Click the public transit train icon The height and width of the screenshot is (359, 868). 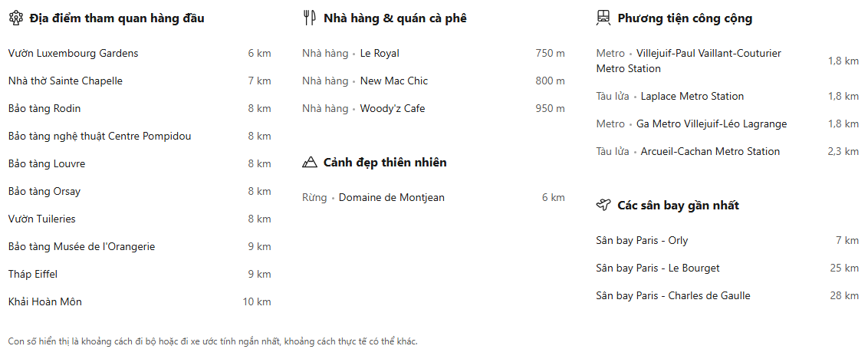[x=603, y=18]
